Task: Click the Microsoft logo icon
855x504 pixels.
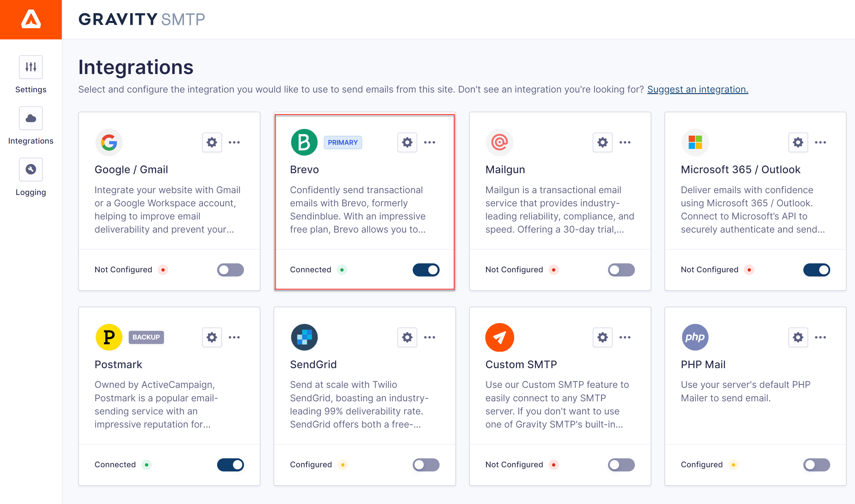Action: point(695,142)
